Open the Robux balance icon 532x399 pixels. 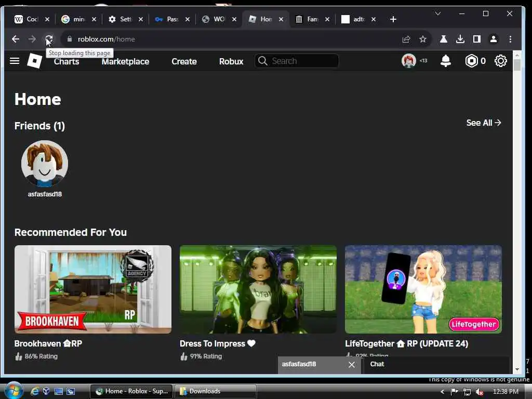471,61
